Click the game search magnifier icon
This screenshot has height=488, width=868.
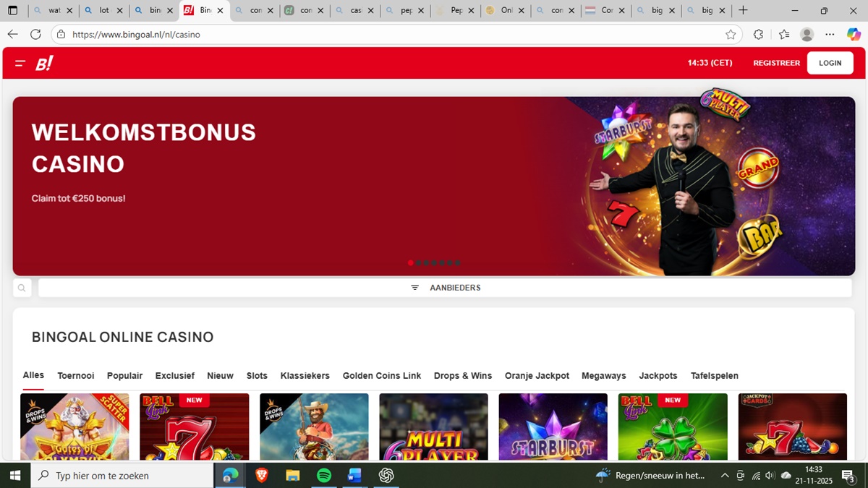[22, 288]
